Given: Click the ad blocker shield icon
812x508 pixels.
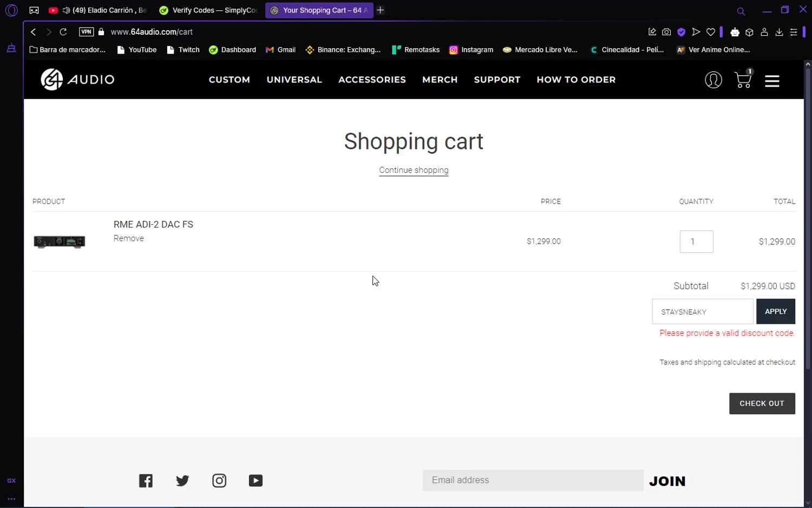Looking at the screenshot, I should 682,32.
